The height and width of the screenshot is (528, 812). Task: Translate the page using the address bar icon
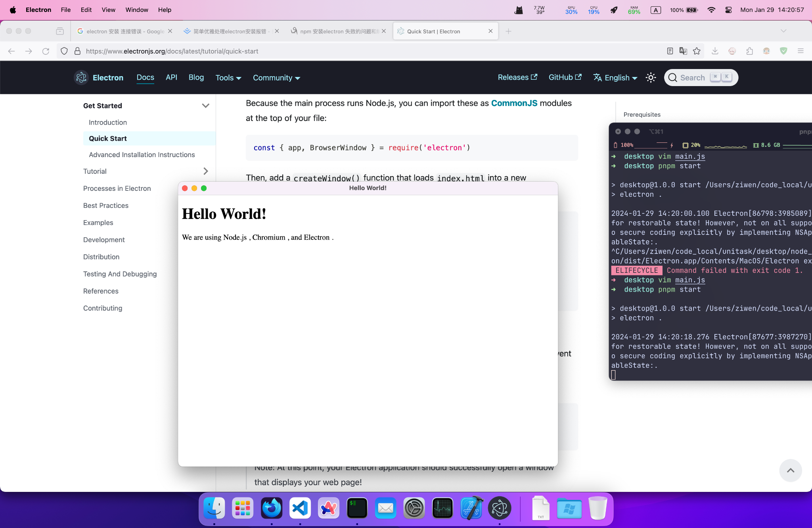pyautogui.click(x=683, y=51)
